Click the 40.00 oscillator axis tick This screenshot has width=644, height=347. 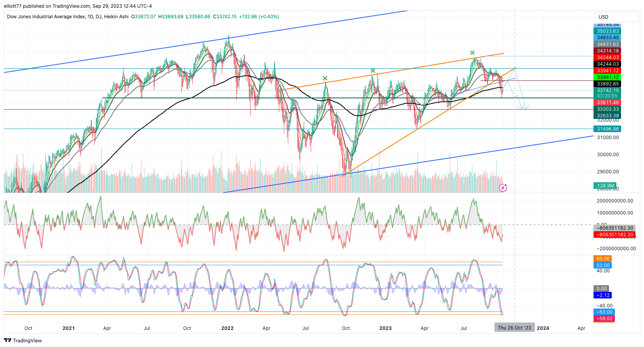pos(603,271)
